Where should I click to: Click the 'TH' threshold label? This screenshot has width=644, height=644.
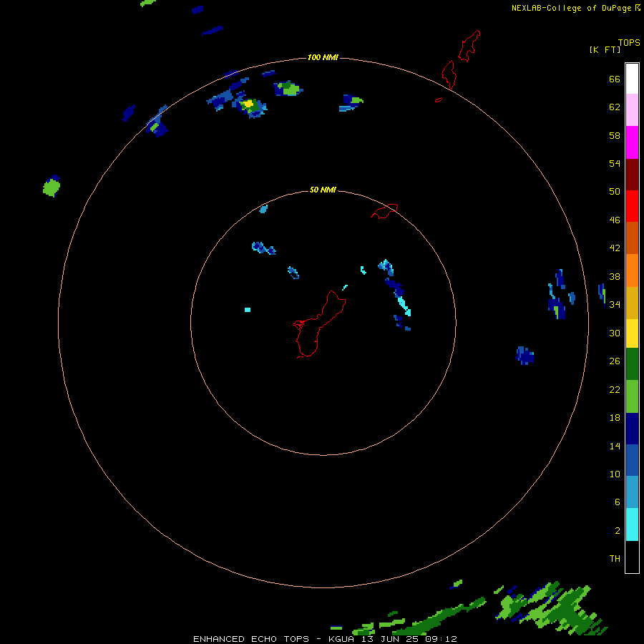tap(615, 559)
